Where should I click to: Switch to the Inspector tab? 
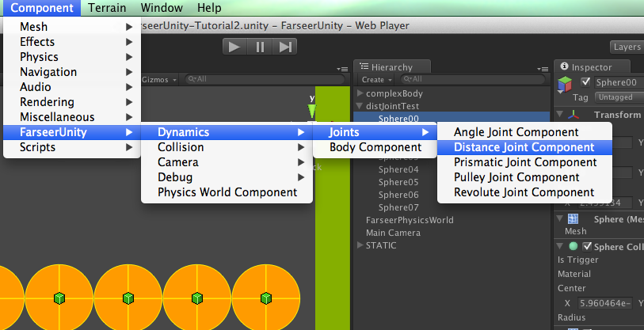click(592, 67)
